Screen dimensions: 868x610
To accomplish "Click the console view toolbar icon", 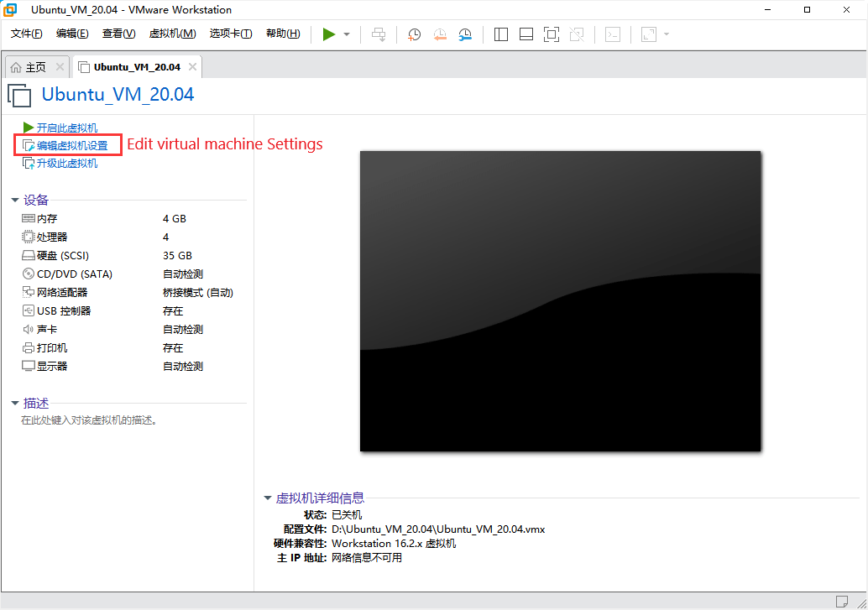I will tap(613, 34).
